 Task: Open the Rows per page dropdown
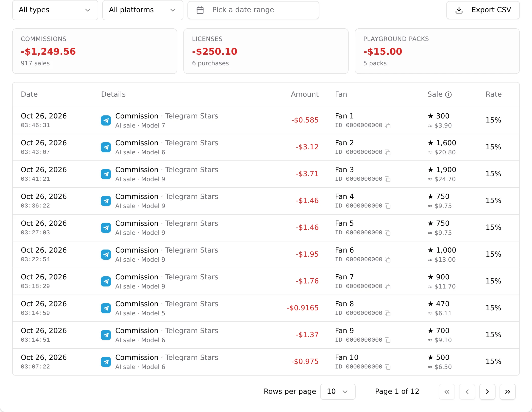click(x=338, y=392)
